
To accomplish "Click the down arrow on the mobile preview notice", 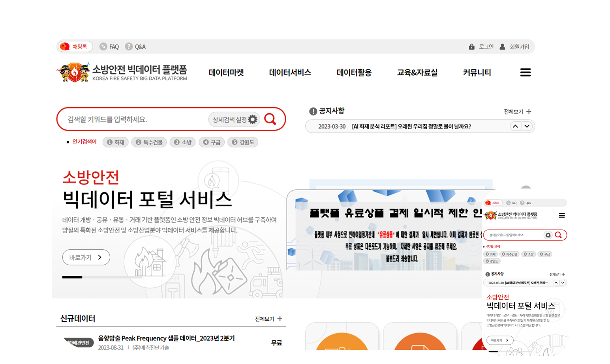I will (x=563, y=283).
